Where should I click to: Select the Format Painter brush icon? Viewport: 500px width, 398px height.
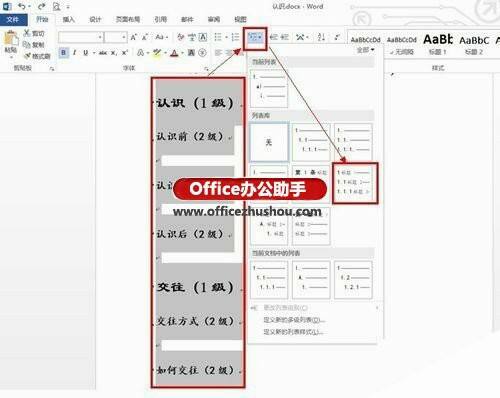point(27,56)
